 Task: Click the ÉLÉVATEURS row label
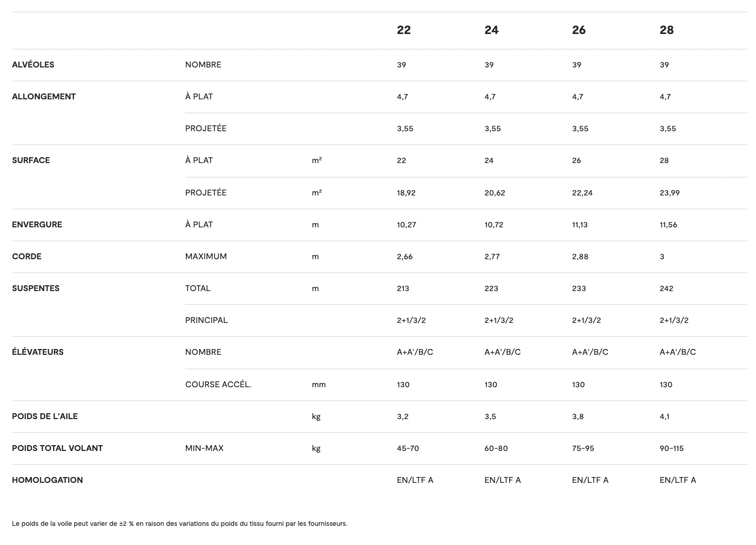(38, 352)
